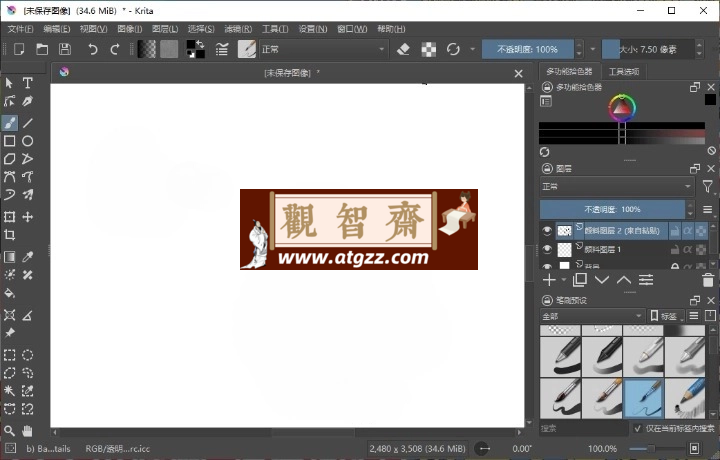The height and width of the screenshot is (460, 720).
Task: Open the 滤镜(R) menu
Action: coord(238,29)
